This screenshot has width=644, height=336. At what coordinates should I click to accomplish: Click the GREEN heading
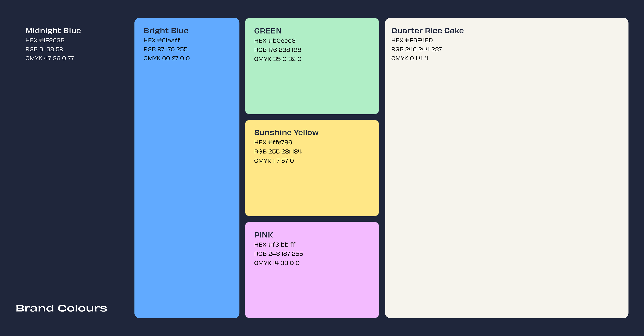click(268, 31)
